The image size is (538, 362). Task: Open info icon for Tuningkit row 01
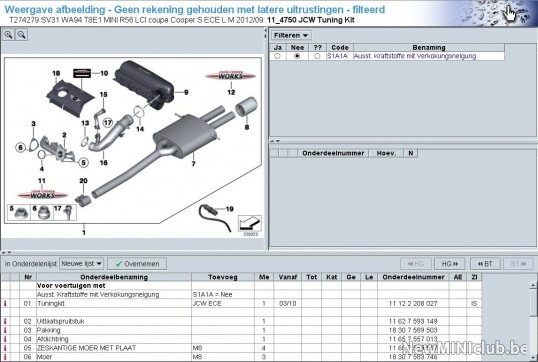5,303
